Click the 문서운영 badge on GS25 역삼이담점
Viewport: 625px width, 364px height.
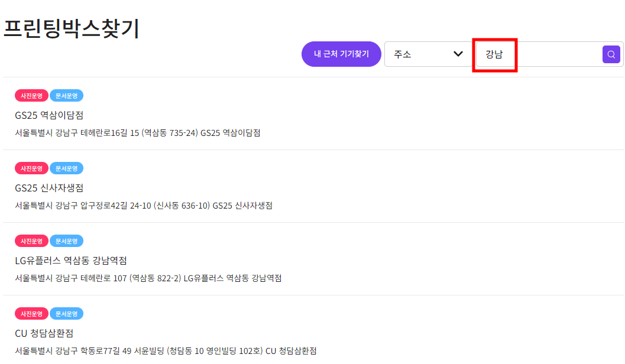tap(67, 95)
